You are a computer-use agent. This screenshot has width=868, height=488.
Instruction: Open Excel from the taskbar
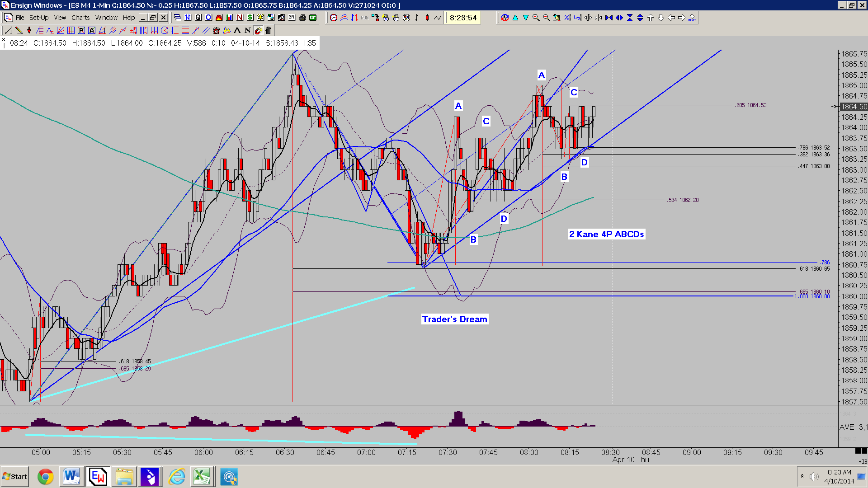202,477
